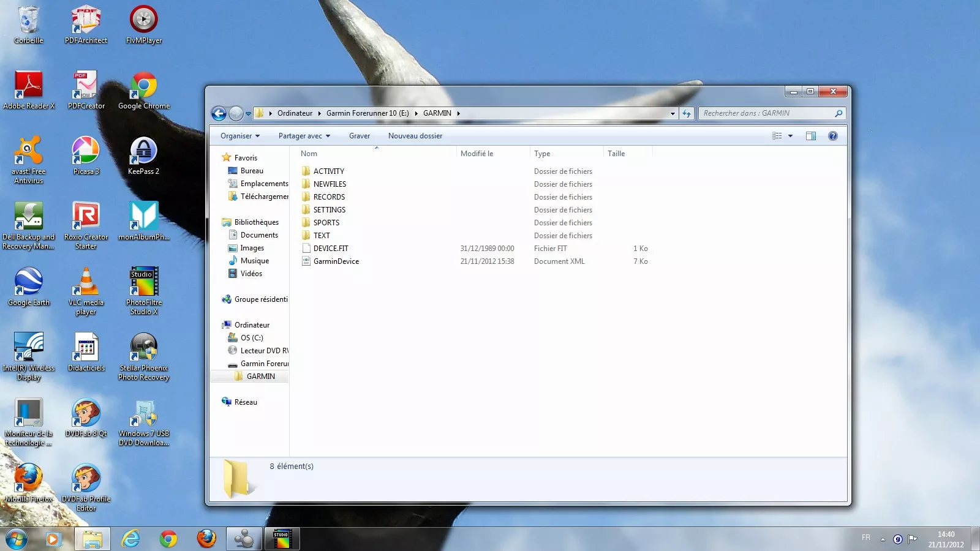Select the Garmin Forerunner drive in the tree

pos(264,364)
